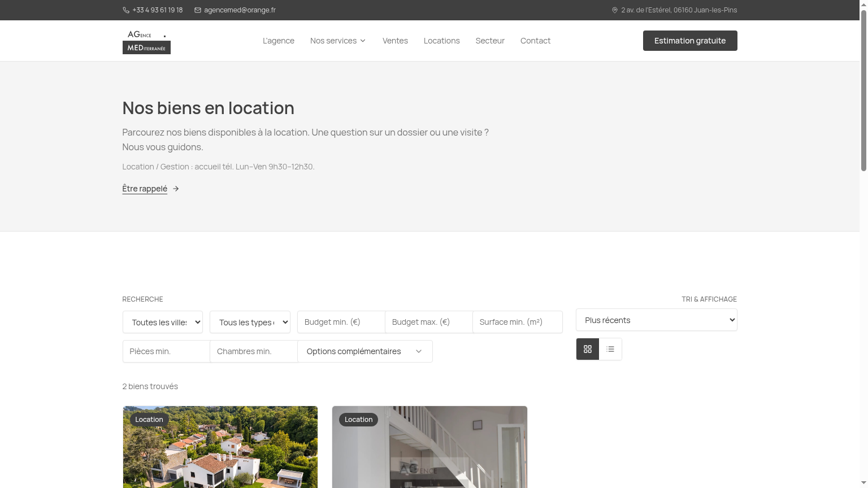Screen dimensions: 868x488
Task: Open the Agence Méditerranée logo homepage
Action: pyautogui.click(x=146, y=42)
